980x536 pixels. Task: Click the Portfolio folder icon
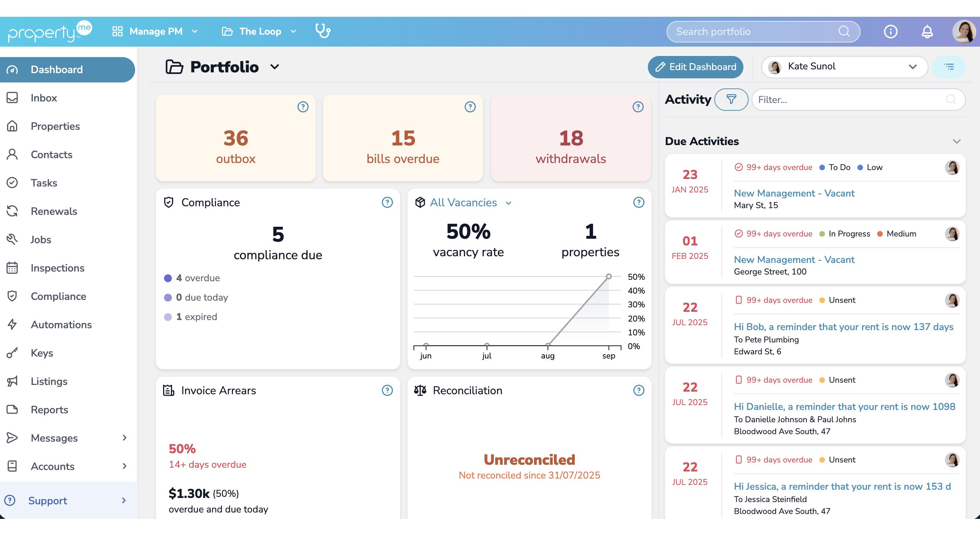click(x=174, y=67)
